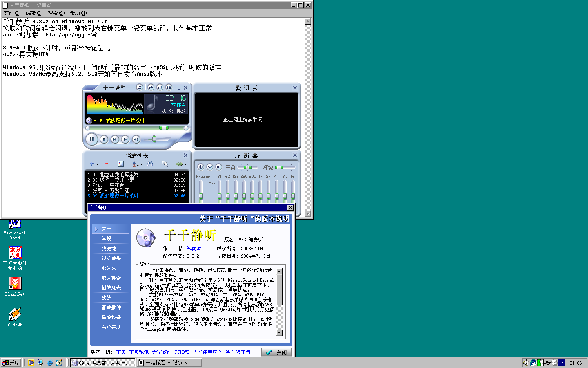The image size is (588, 368).
Task: Open the red minus Remove dropdown in playlist
Action: pyautogui.click(x=108, y=164)
